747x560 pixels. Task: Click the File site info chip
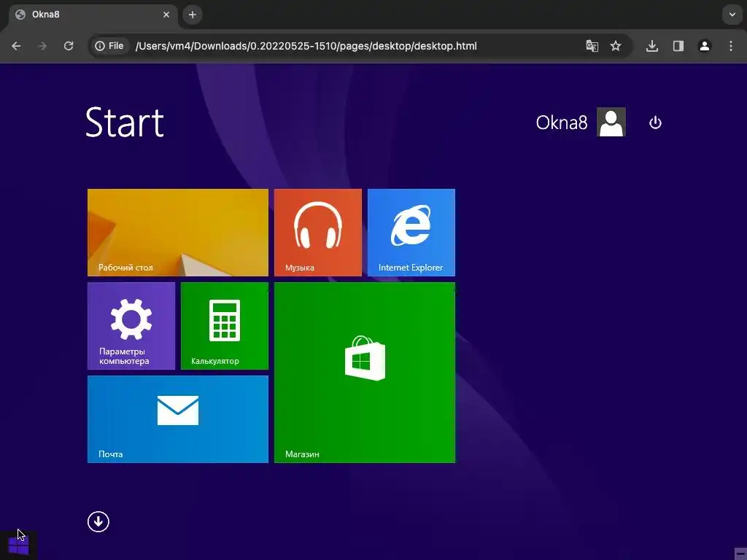pyautogui.click(x=109, y=46)
